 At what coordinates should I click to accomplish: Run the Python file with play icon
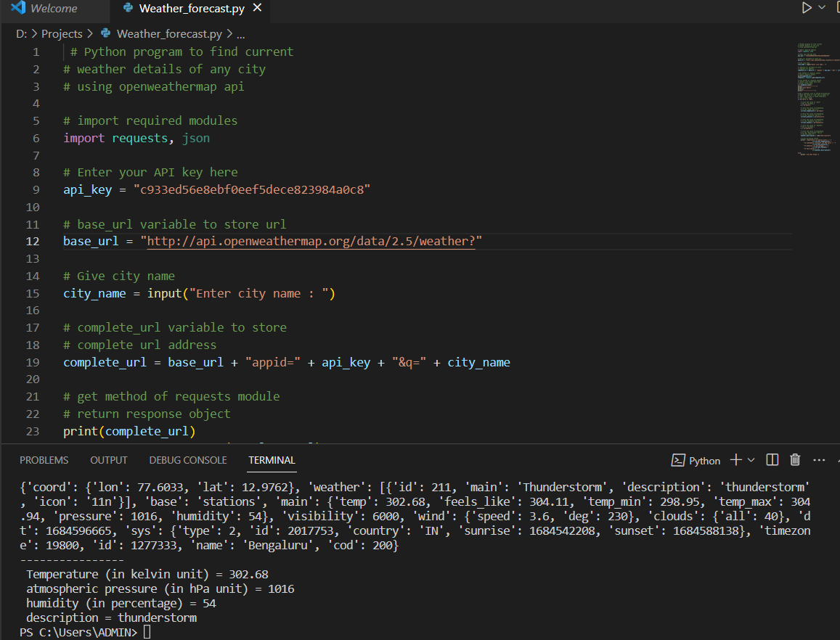[x=807, y=8]
